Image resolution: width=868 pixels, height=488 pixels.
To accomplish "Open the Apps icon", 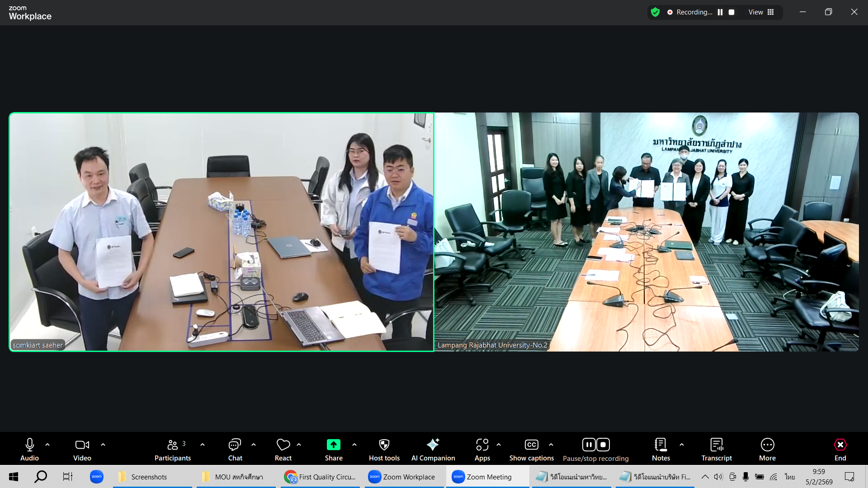I will tap(482, 445).
